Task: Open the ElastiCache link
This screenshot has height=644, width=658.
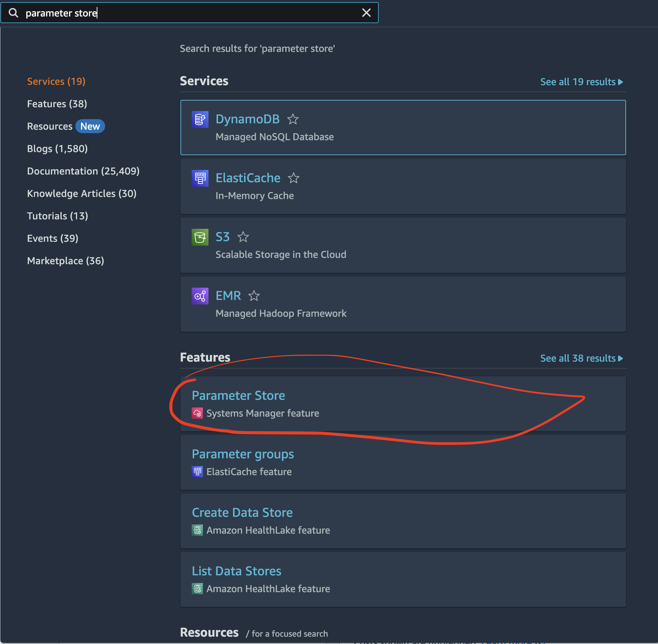Action: tap(248, 178)
